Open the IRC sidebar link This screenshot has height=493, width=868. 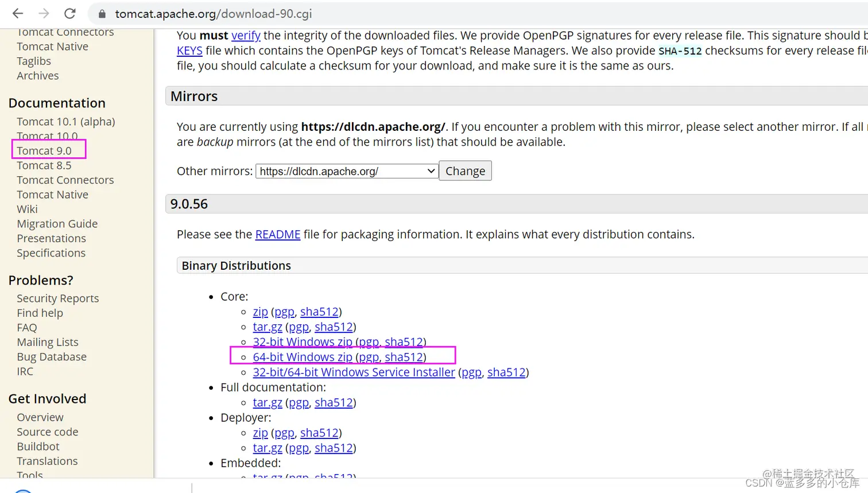click(x=25, y=371)
